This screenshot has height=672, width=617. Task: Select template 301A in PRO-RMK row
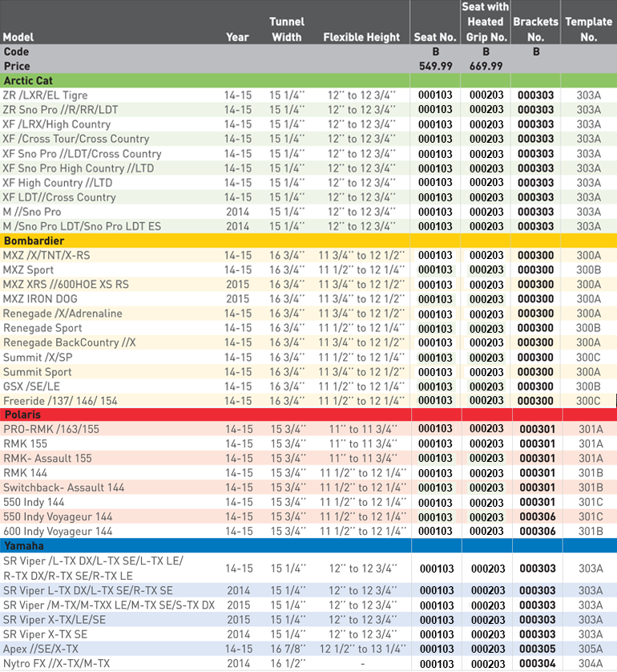coord(591,429)
